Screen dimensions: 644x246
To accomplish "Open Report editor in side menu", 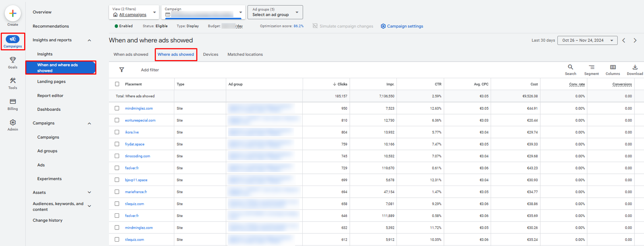I will [50, 96].
